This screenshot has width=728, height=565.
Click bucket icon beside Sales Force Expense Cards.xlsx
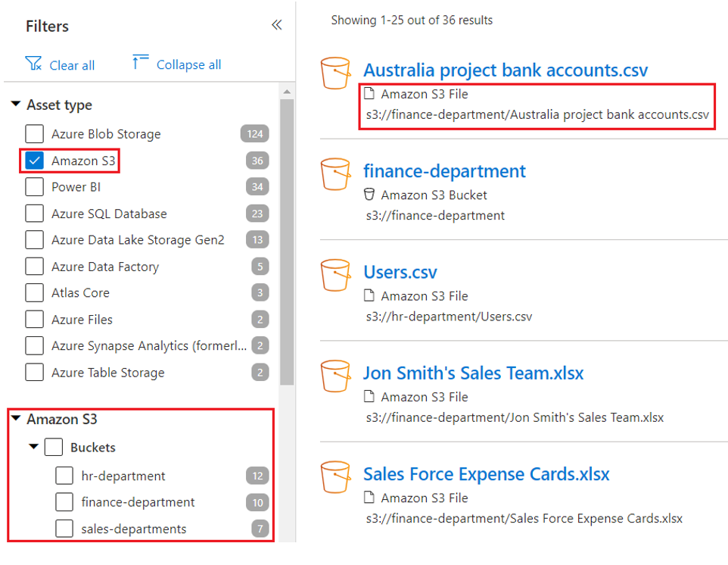335,476
